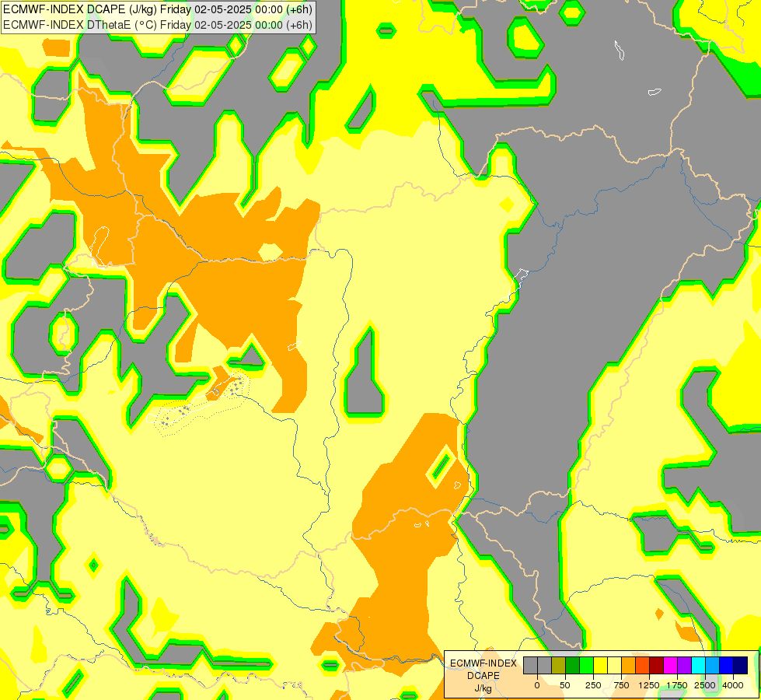Click the legend value '1250'

point(649,685)
